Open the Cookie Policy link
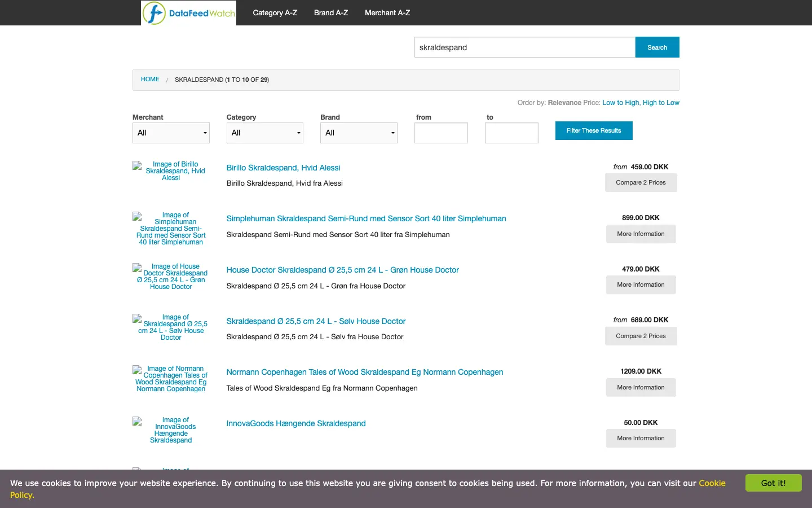The width and height of the screenshot is (812, 508). click(x=712, y=483)
